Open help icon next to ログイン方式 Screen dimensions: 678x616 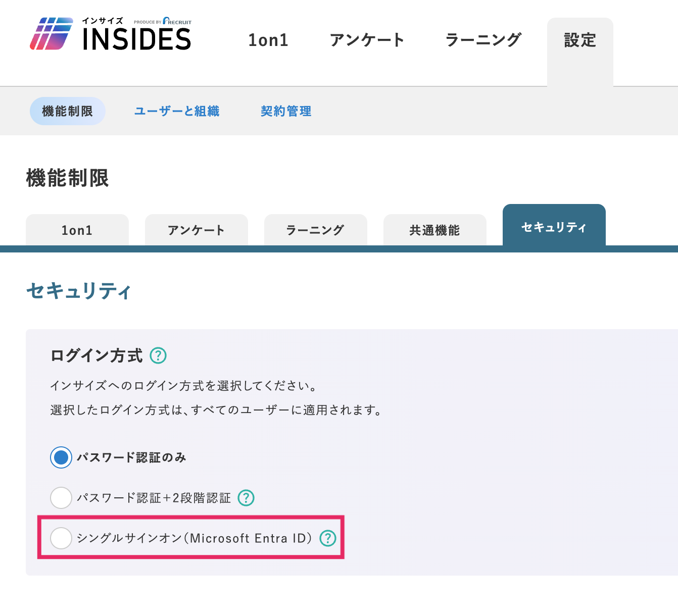tap(158, 355)
